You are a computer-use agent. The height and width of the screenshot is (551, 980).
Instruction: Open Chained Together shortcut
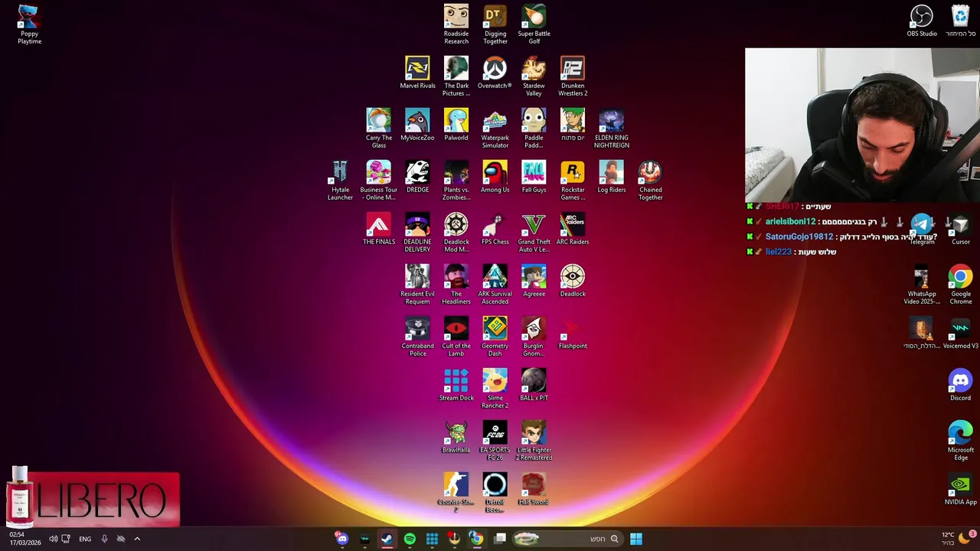tap(650, 181)
